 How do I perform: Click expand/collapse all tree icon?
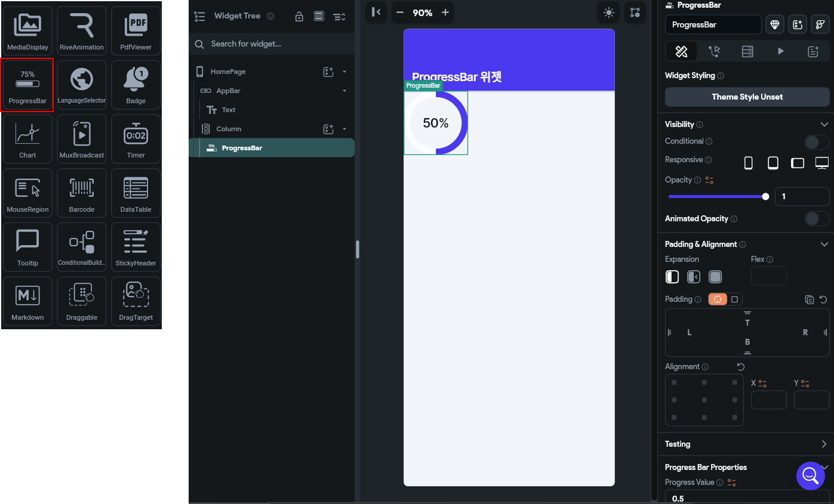coord(339,16)
